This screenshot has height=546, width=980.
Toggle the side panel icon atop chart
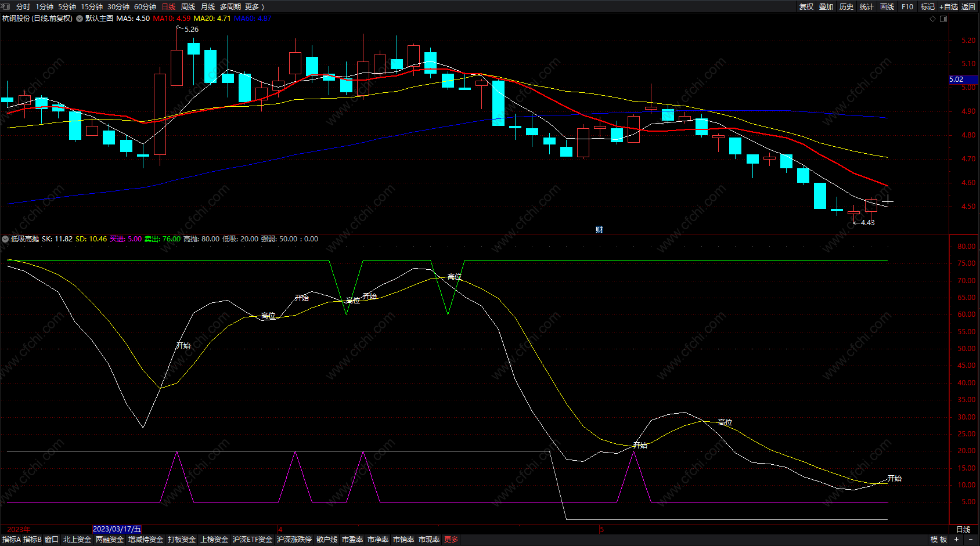tap(943, 19)
